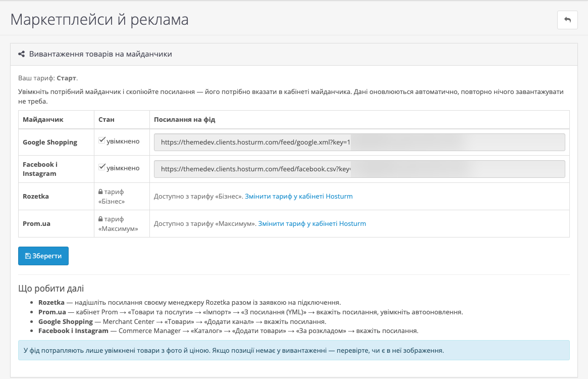Click the Посилання на фід column header
The image size is (588, 379).
pos(185,119)
